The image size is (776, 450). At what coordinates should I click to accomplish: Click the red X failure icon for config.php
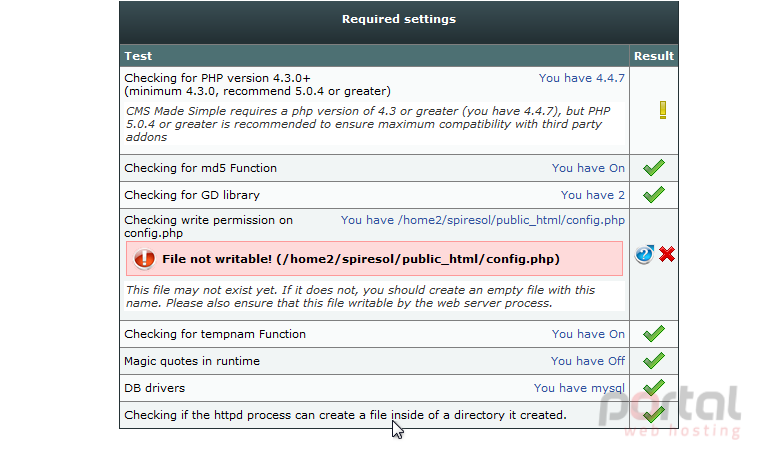[x=667, y=254]
